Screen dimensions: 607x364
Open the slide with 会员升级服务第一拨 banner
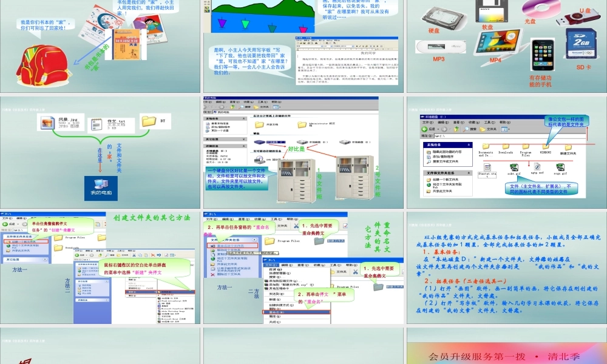pyautogui.click(x=507, y=346)
